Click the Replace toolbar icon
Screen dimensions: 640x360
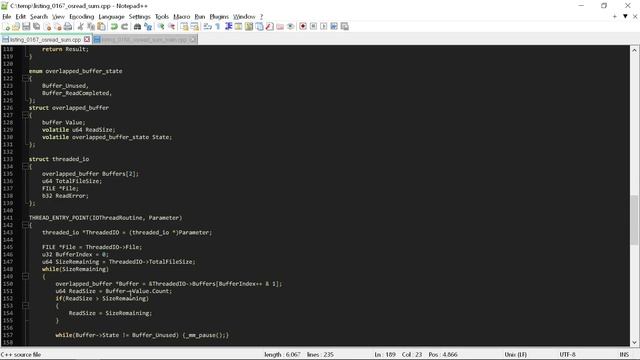[x=148, y=27]
